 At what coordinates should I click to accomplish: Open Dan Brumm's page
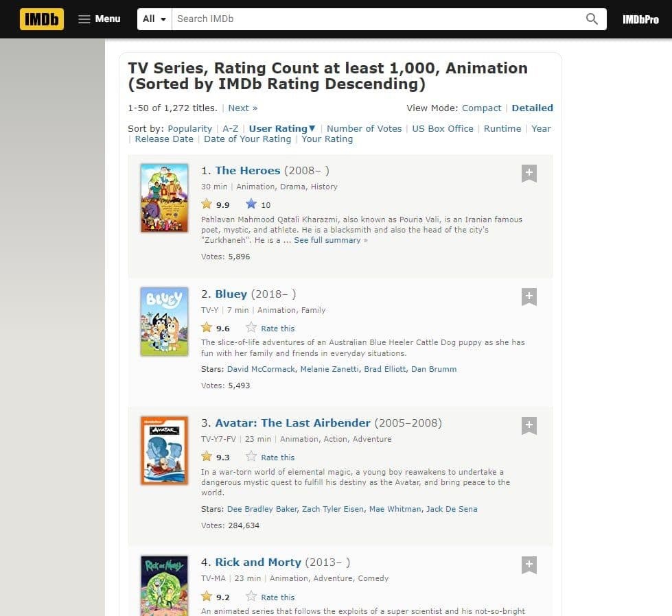[x=434, y=369]
